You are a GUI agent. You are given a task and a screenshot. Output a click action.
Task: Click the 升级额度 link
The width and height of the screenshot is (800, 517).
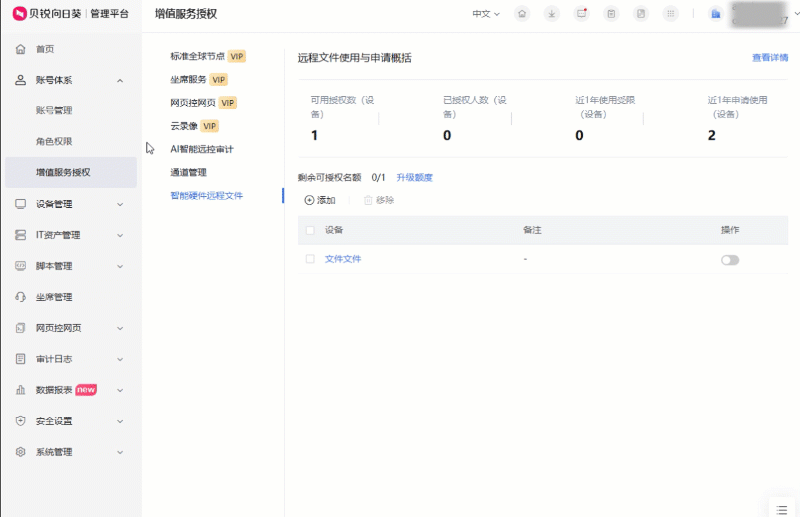tap(414, 177)
